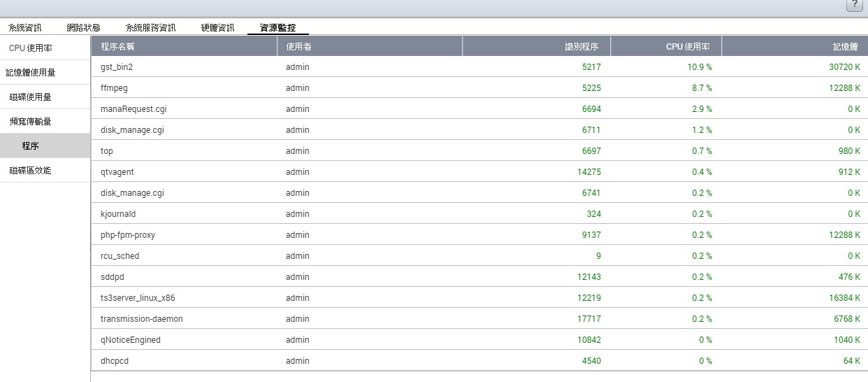Image resolution: width=868 pixels, height=382 pixels.
Task: Click disk_manage.cgi next to PID 6741
Action: pos(132,193)
